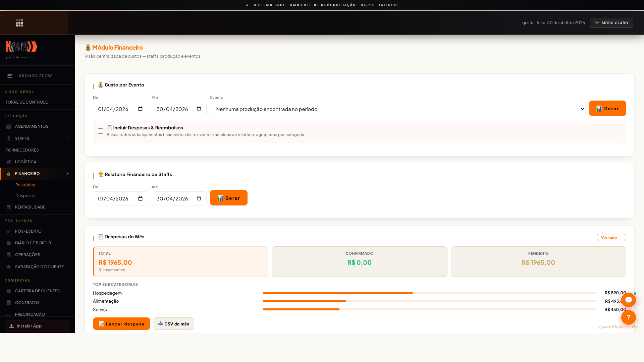Click the Serviço progress bar
644x362 pixels.
click(429, 309)
